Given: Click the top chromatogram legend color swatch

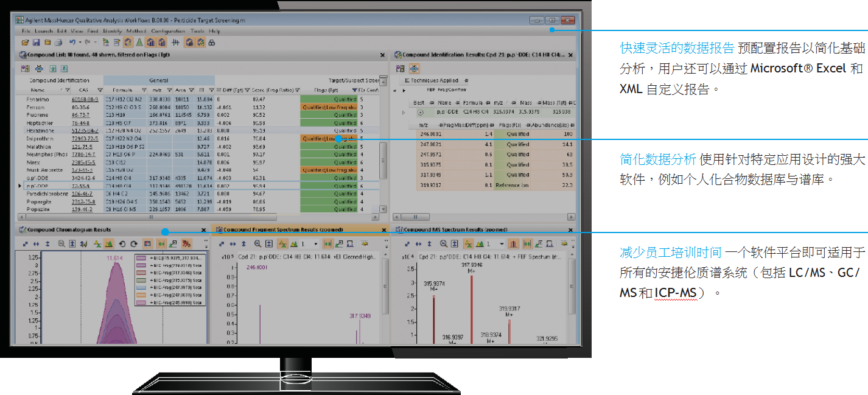Looking at the screenshot, I should (141, 257).
